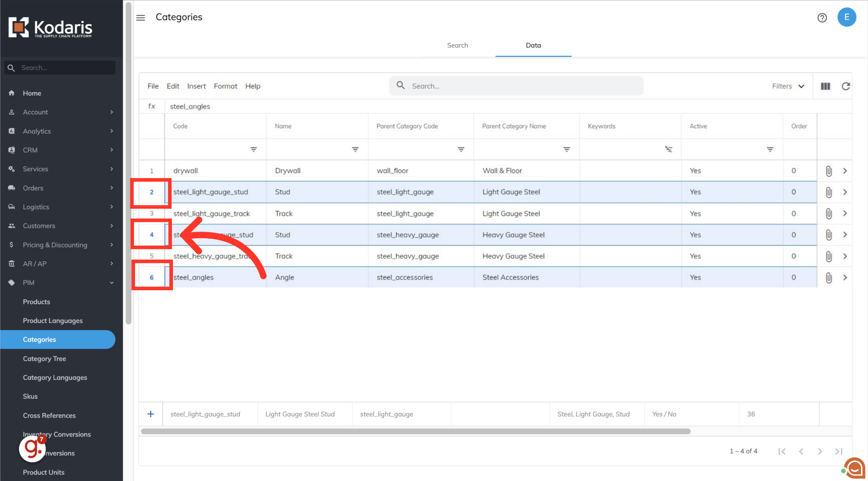Screen dimensions: 868x481
Task: Click the Code column filter icon
Action: click(253, 149)
